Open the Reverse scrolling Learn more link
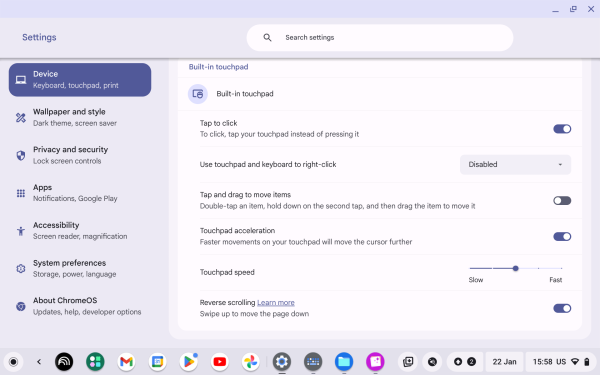Viewport: 600px width, 375px height. (276, 303)
